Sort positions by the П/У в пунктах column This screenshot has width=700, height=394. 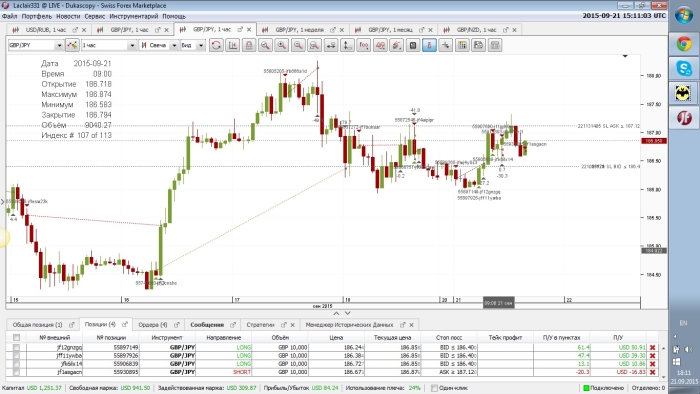point(561,337)
